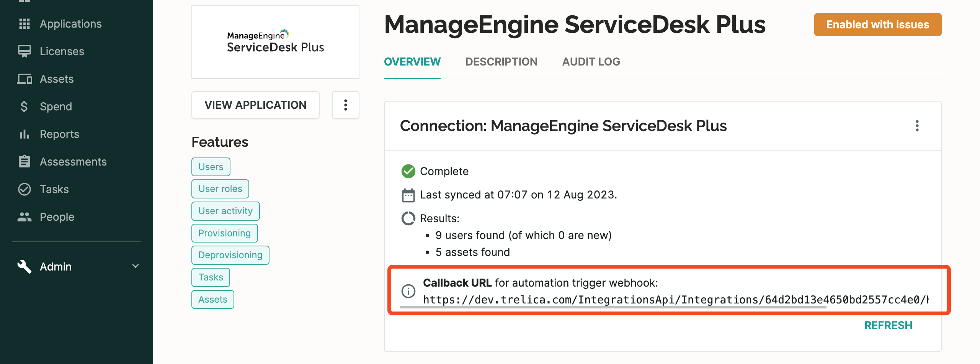
Task: Go to Applications in sidebar
Action: [71, 24]
